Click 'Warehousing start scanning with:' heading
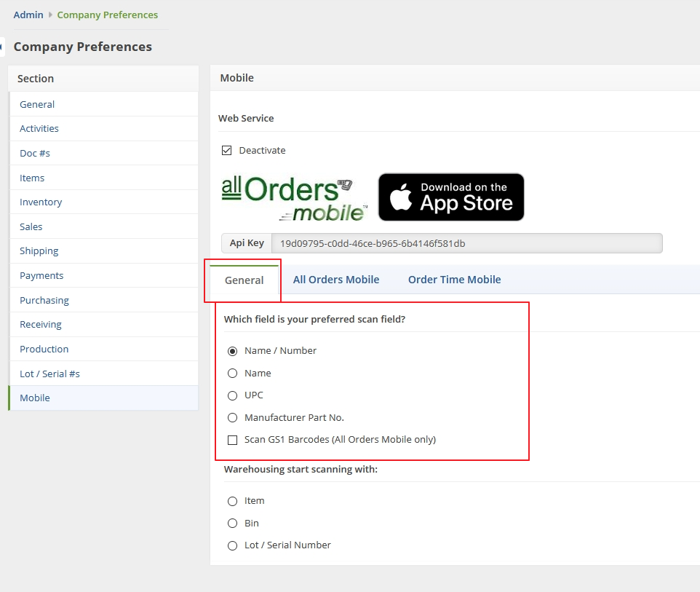The height and width of the screenshot is (592, 700). [301, 470]
